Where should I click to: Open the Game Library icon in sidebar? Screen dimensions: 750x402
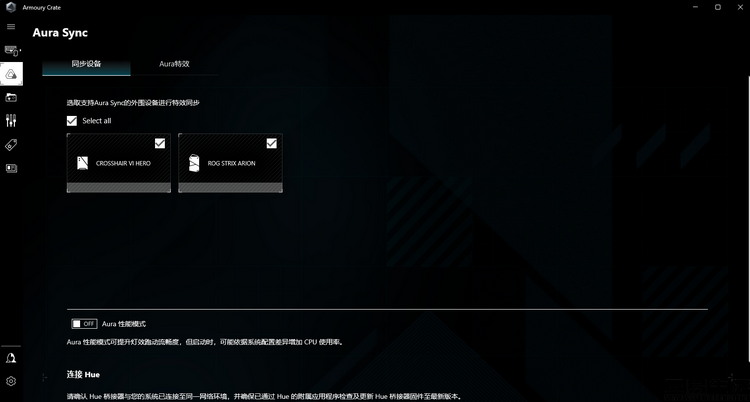[11, 97]
